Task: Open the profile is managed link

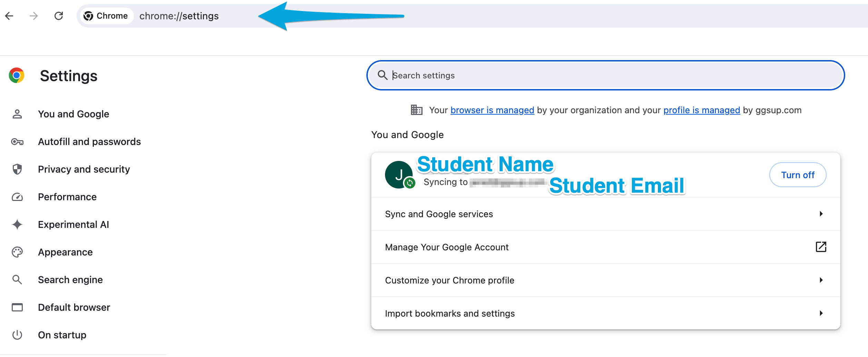Action: click(702, 110)
